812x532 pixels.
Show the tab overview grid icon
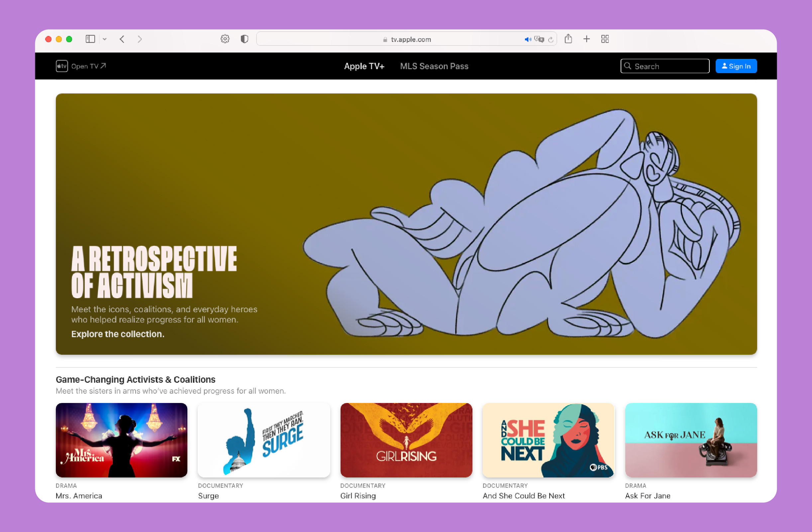pos(605,39)
